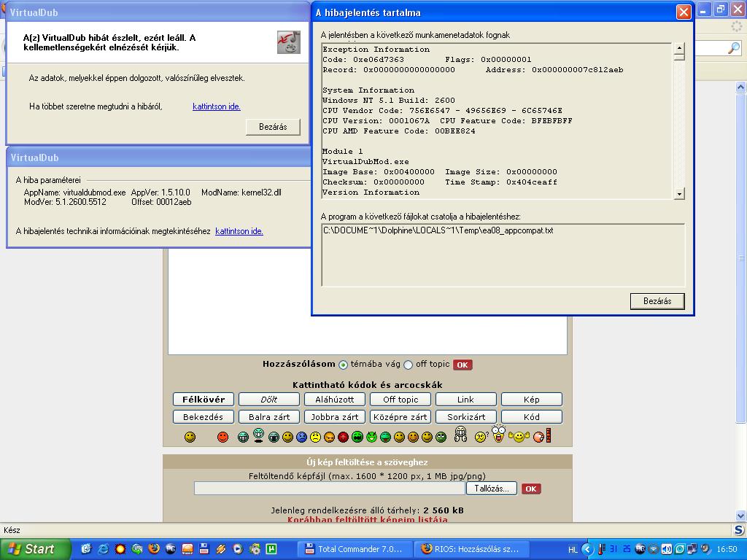Insert the green rolling-eyes emoticon
The width and height of the screenshot is (747, 560).
tap(441, 437)
